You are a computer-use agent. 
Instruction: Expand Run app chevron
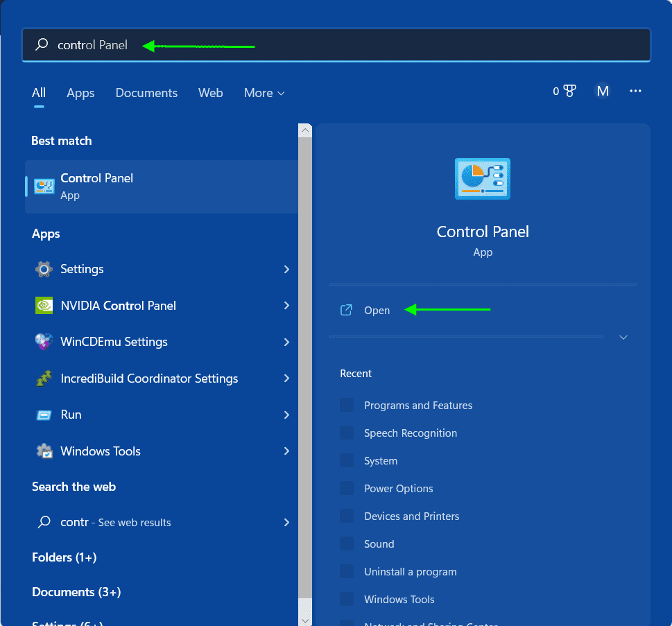pyautogui.click(x=286, y=415)
